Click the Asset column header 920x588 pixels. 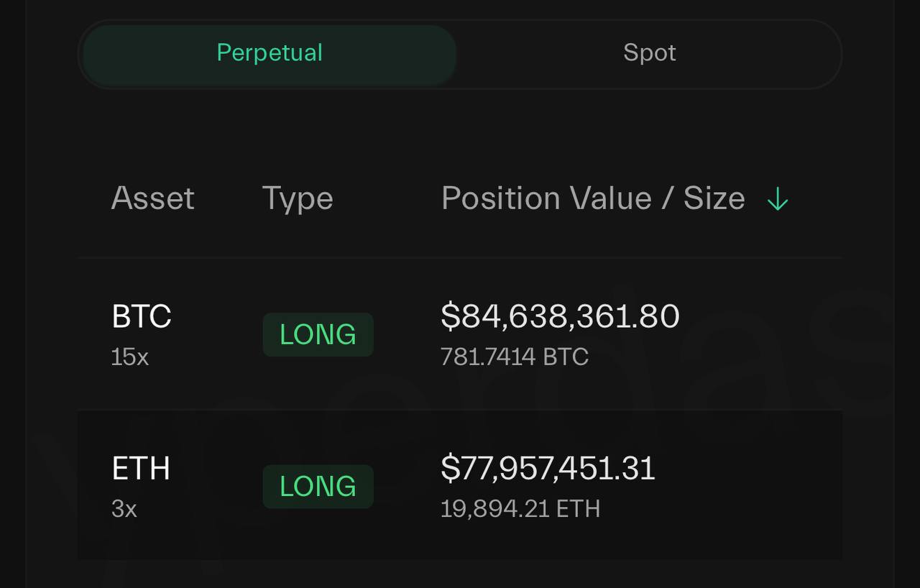(152, 198)
